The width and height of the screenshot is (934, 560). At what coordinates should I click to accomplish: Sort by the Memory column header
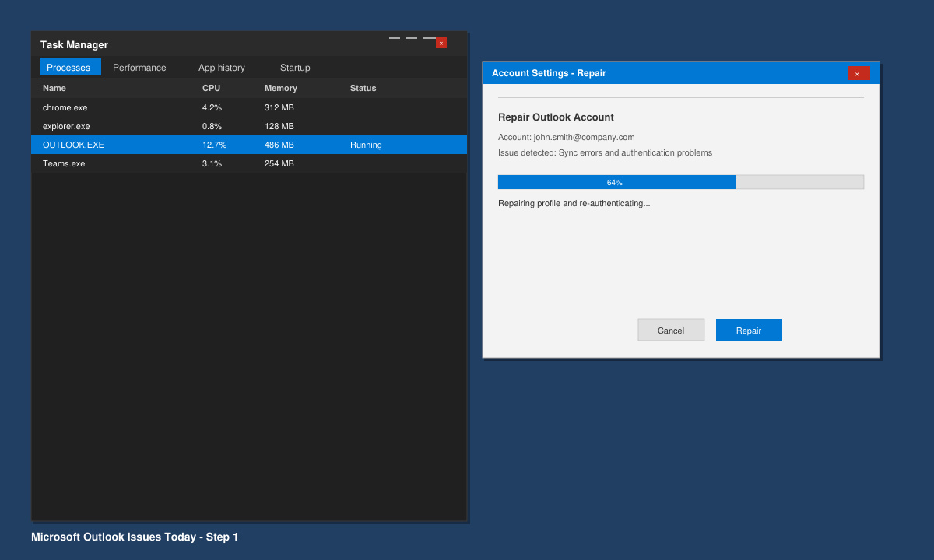point(281,88)
